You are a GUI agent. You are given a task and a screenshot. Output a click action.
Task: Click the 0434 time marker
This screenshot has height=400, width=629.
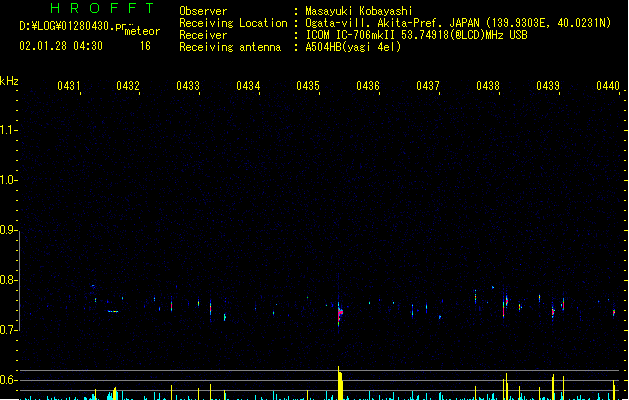pyautogui.click(x=248, y=86)
